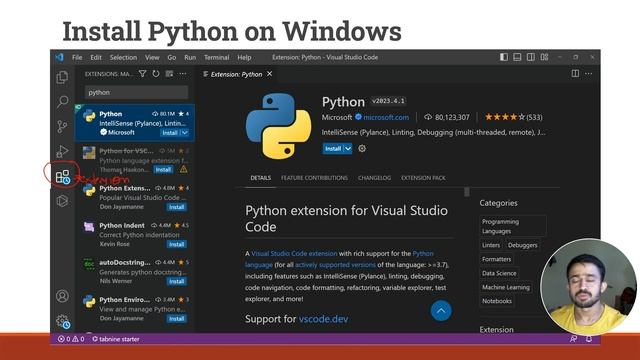Open extensions panel more actions menu

(x=182, y=74)
